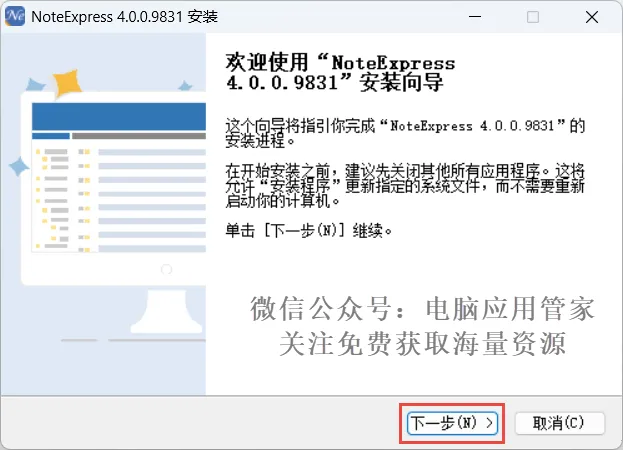The image size is (623, 450).
Task: Click the 取消(C) button
Action: coord(559,423)
